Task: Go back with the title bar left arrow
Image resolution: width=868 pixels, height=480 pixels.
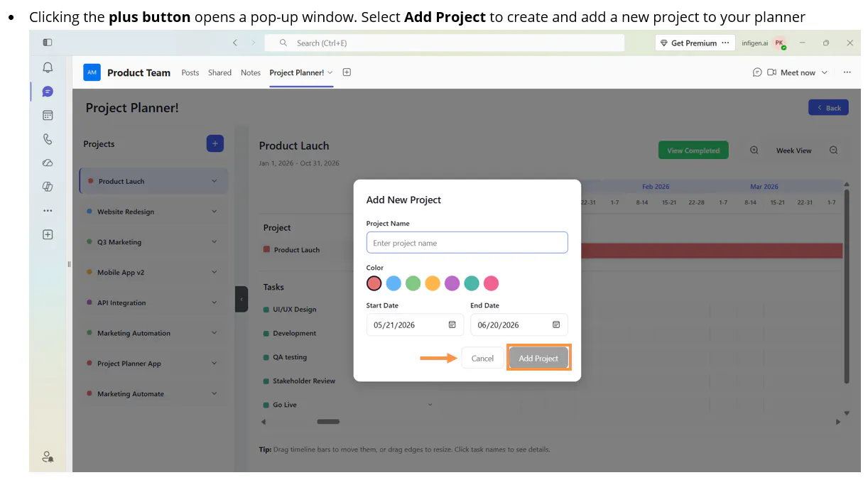Action: pos(235,43)
